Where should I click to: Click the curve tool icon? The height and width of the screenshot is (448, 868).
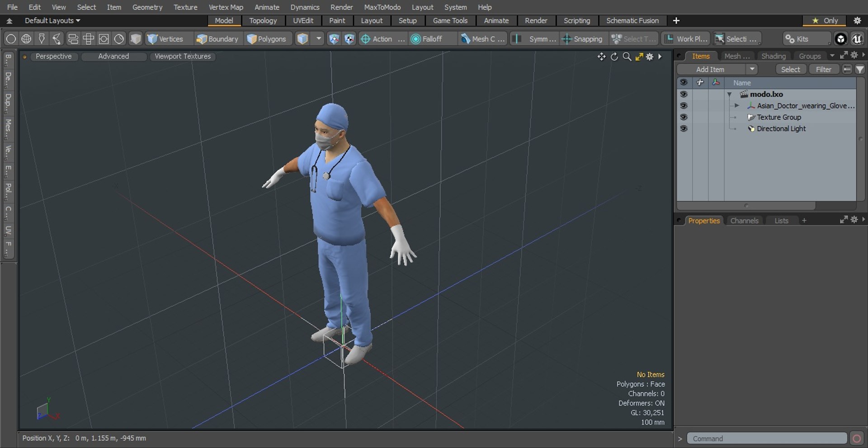point(57,39)
